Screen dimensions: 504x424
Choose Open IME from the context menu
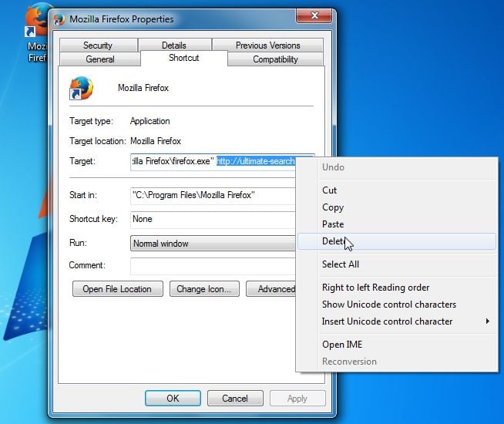pos(397,345)
